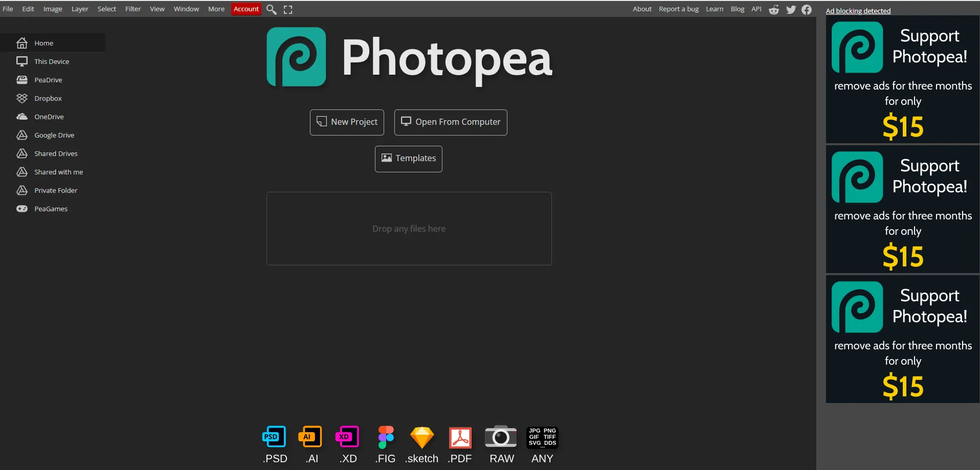Open the API link
980x470 pixels.
756,9
